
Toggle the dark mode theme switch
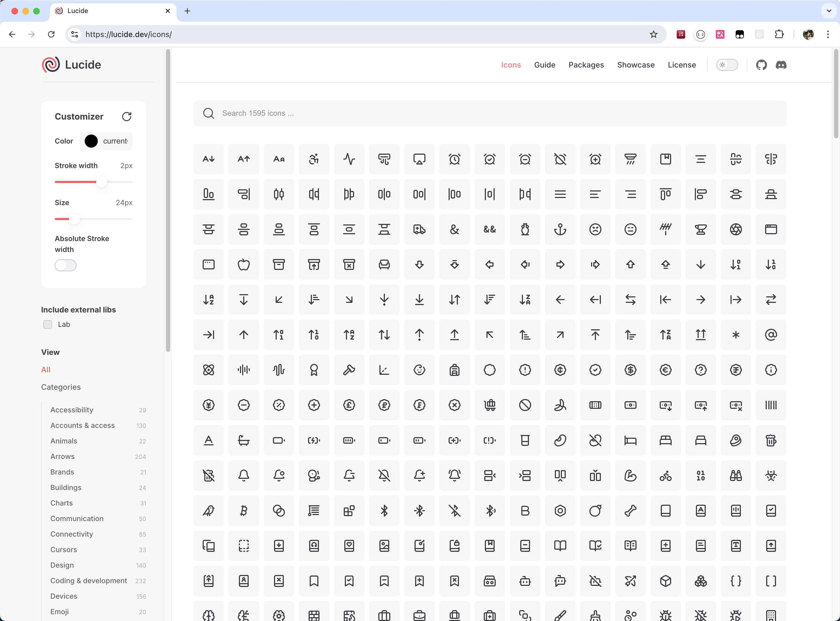(726, 65)
